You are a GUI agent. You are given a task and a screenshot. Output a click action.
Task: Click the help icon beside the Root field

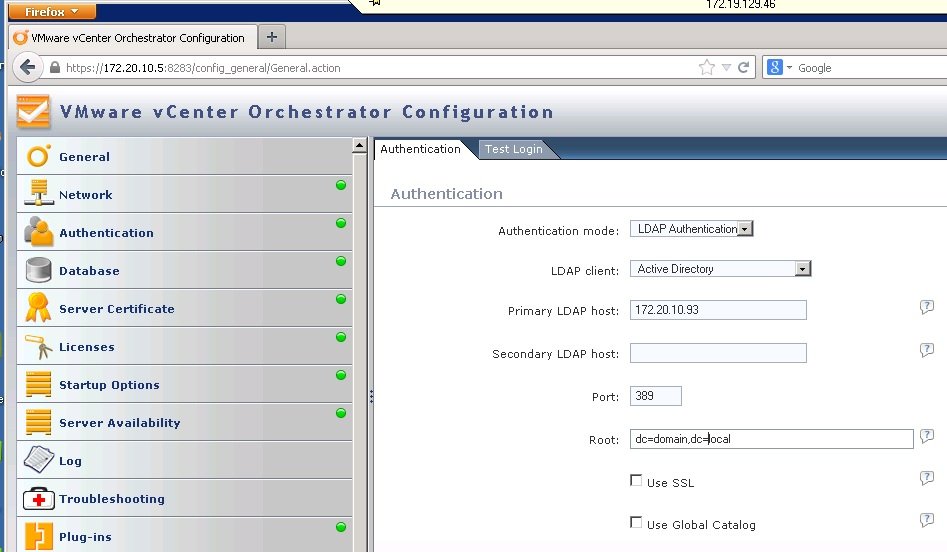point(926,436)
